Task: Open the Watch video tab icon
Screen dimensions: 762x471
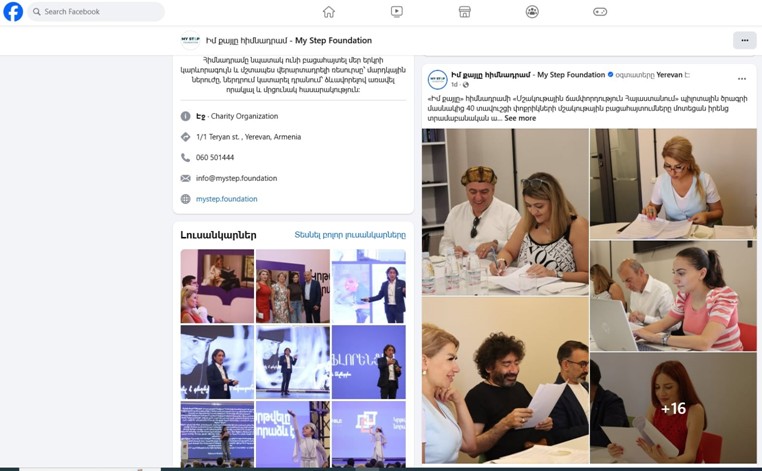Action: point(397,12)
